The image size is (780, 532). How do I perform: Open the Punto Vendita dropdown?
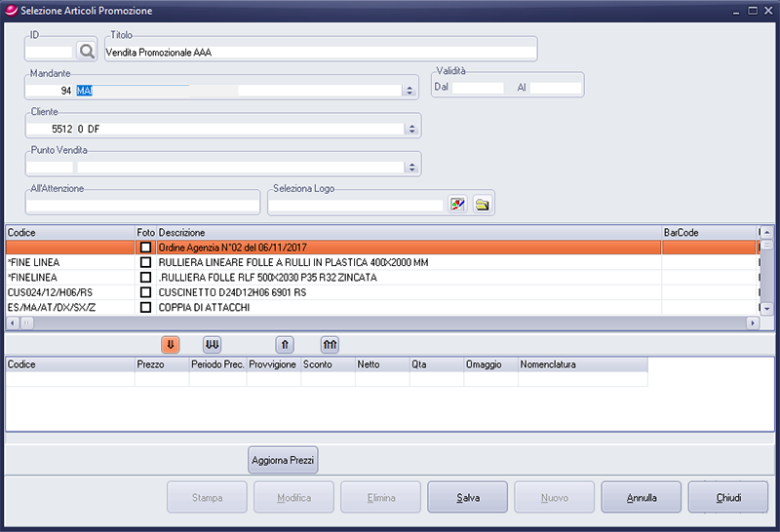click(412, 167)
